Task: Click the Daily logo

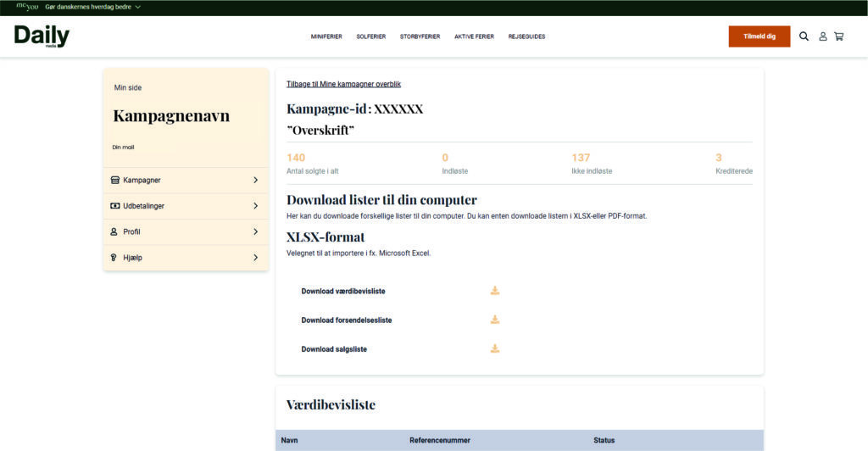Action: (42, 36)
